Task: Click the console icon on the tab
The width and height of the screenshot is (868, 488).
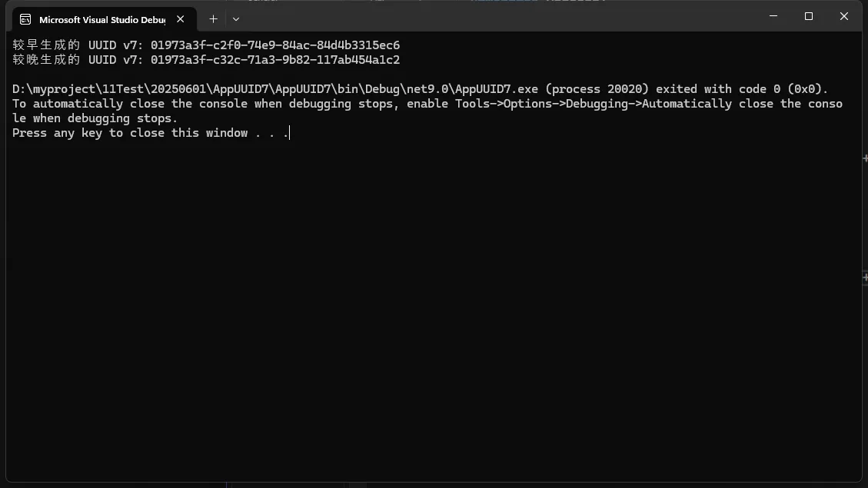Action: coord(25,19)
